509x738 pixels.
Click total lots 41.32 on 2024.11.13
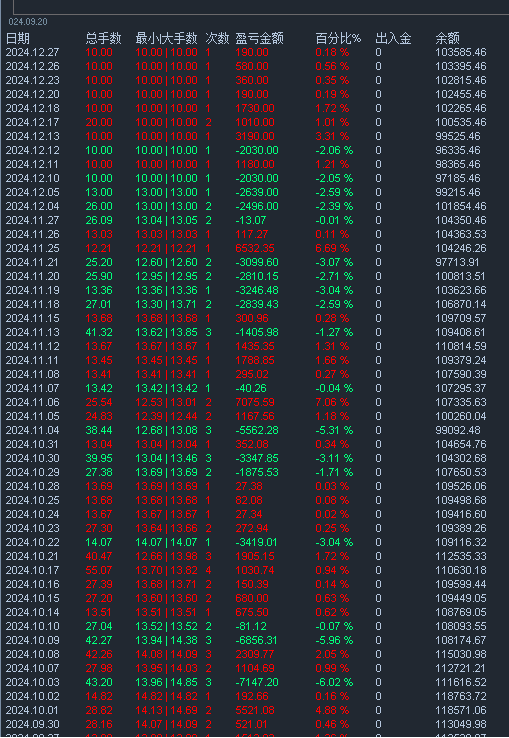(99, 332)
